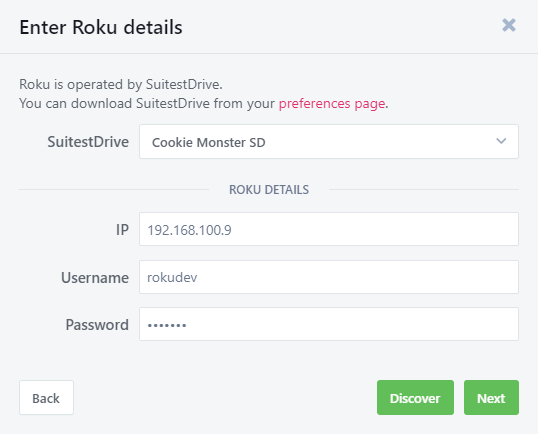Proceed with the Next button
Screen dimensions: 538x434
click(491, 398)
